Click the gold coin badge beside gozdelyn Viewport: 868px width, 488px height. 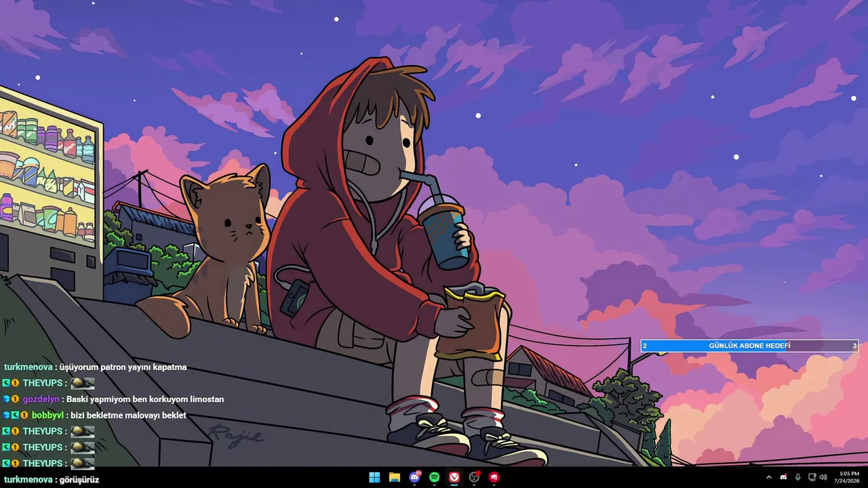coord(15,399)
